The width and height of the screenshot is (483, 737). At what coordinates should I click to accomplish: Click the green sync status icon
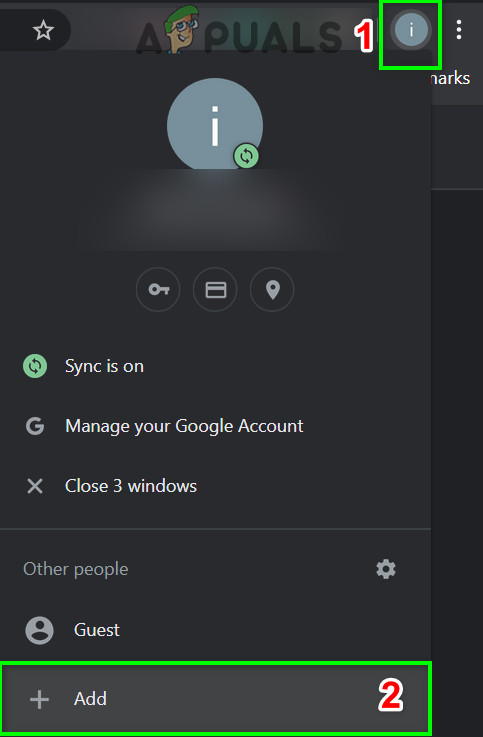(35, 366)
